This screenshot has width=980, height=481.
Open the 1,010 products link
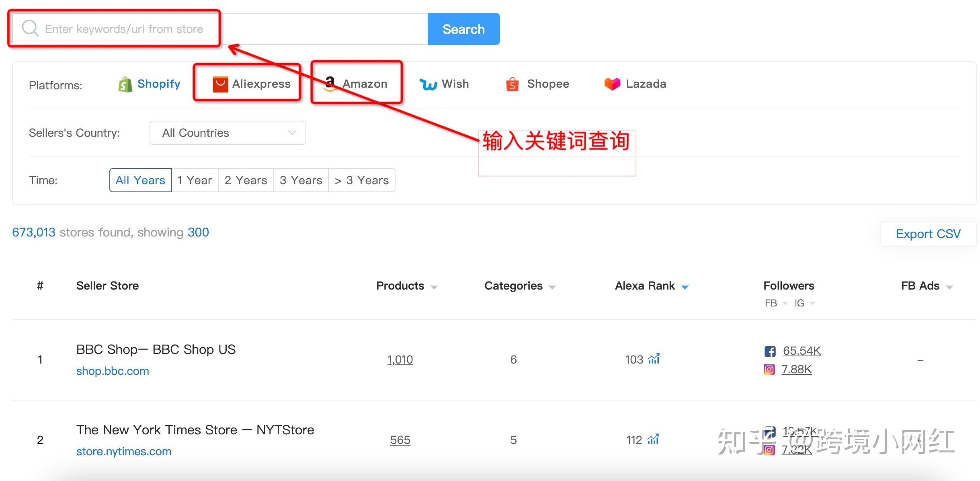(x=400, y=360)
